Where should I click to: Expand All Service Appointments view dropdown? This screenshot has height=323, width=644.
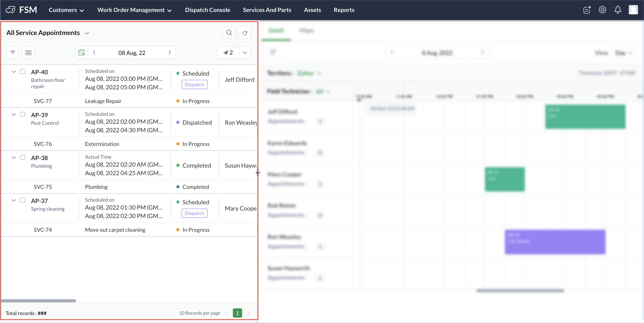click(x=87, y=33)
